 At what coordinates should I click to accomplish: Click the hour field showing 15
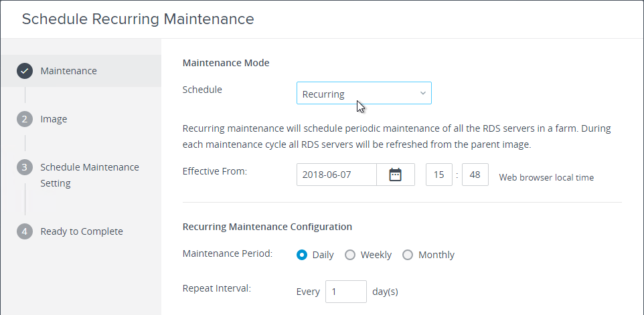coord(439,175)
